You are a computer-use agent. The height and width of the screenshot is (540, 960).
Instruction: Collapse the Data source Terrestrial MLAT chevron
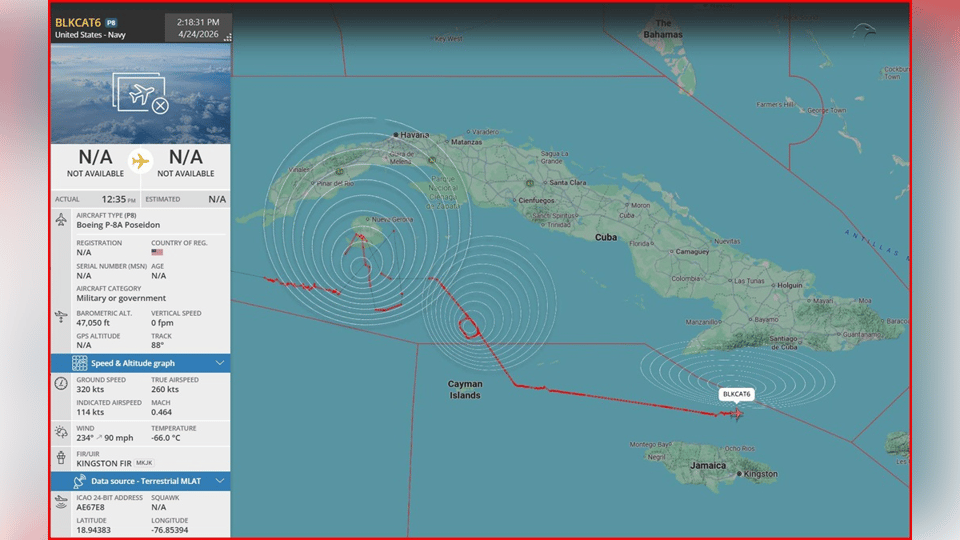(220, 481)
